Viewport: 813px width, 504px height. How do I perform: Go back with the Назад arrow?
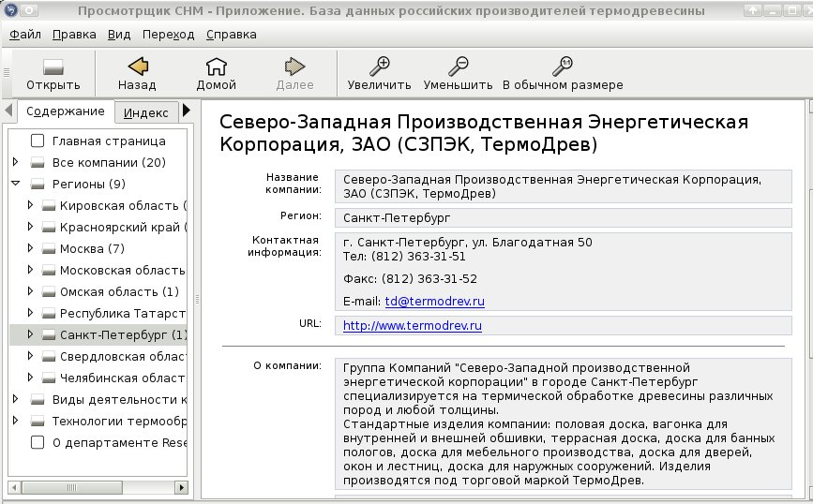point(138,67)
